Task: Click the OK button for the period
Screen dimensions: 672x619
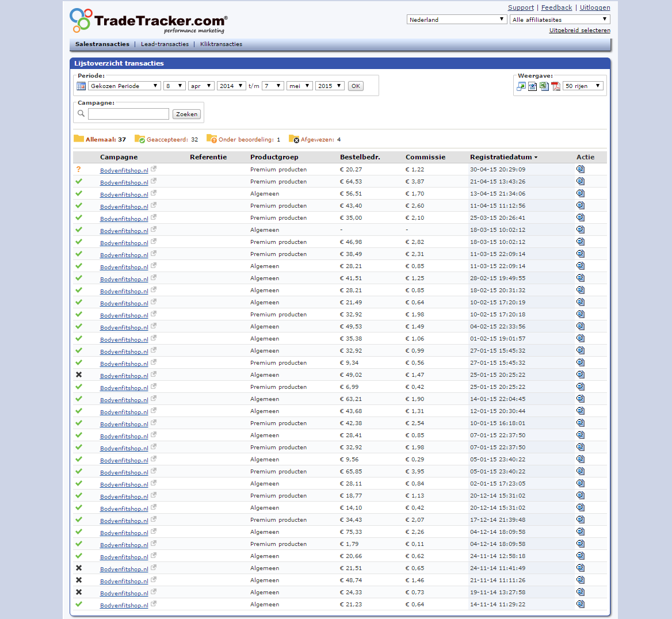Action: [x=356, y=86]
